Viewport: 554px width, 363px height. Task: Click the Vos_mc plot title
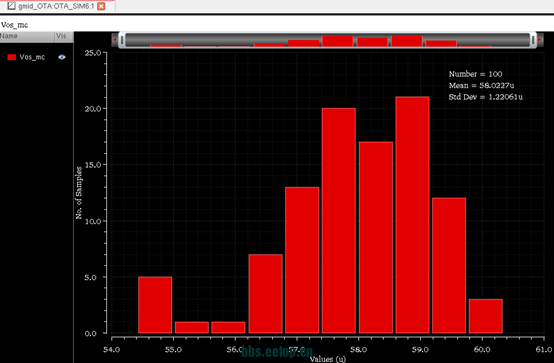(14, 25)
